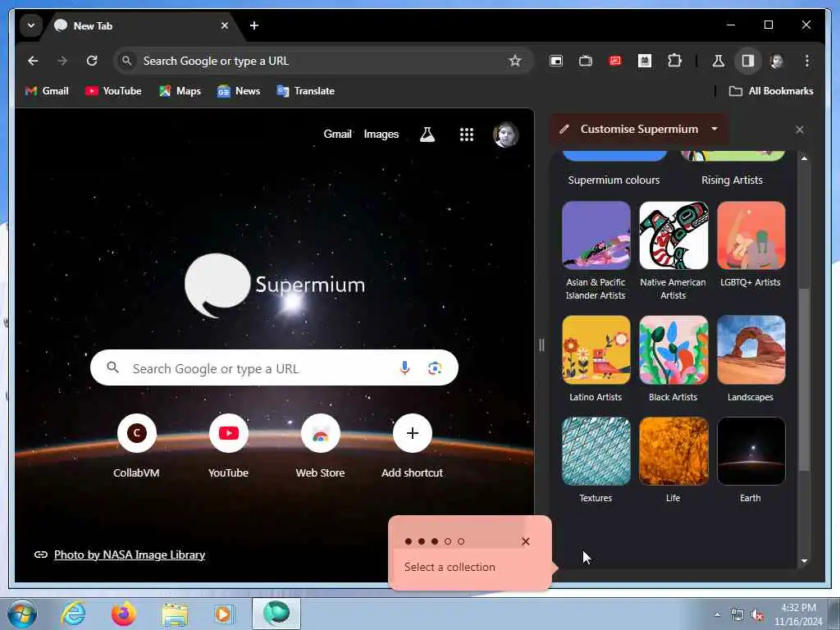Screen dimensions: 840x630
Task: Open Gmail bookmark
Action: 47,91
